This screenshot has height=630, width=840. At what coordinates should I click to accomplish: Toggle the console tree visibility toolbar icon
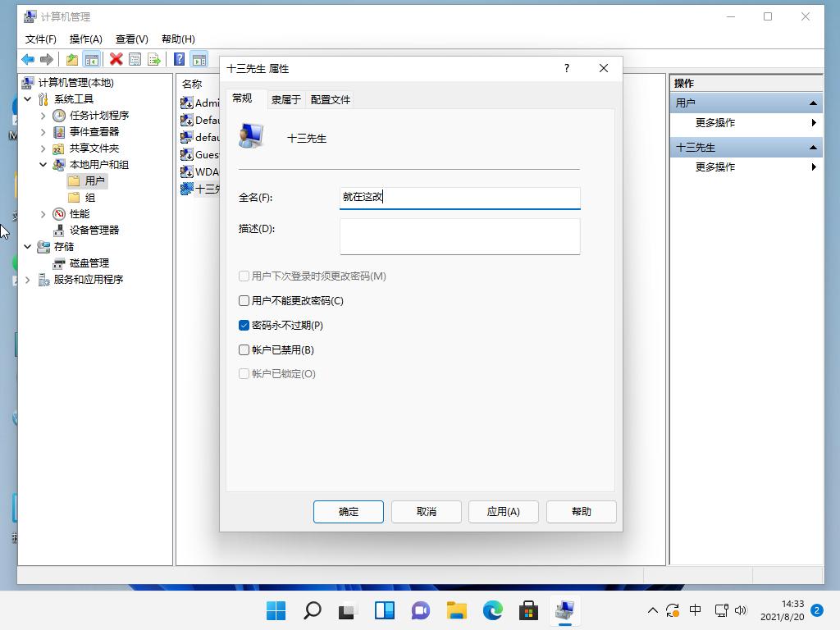click(92, 59)
